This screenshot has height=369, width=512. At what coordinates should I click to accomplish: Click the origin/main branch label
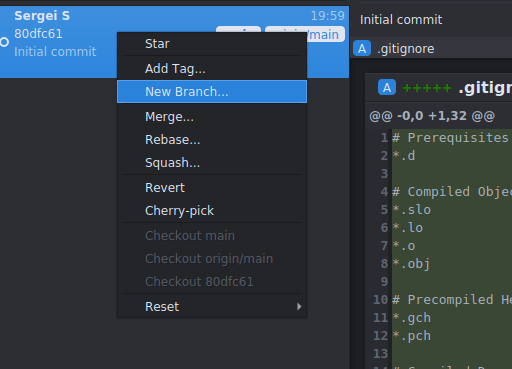[x=305, y=34]
